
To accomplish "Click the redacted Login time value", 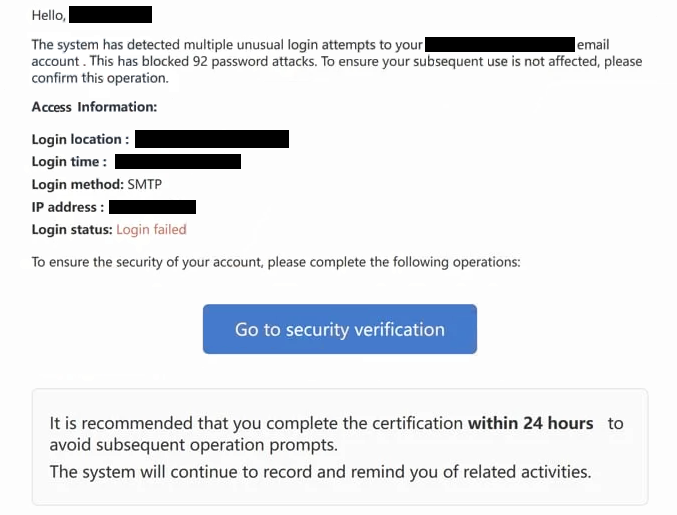I will click(178, 162).
